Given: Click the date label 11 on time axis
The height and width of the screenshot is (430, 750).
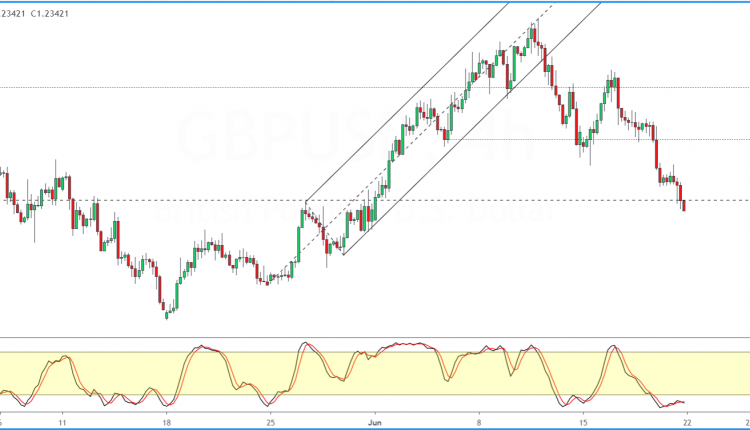Looking at the screenshot, I should (x=62, y=423).
